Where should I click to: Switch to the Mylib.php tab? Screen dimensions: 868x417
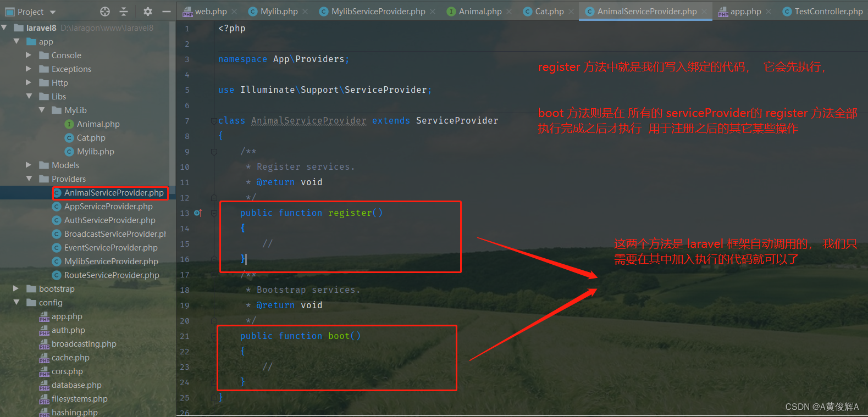(279, 12)
